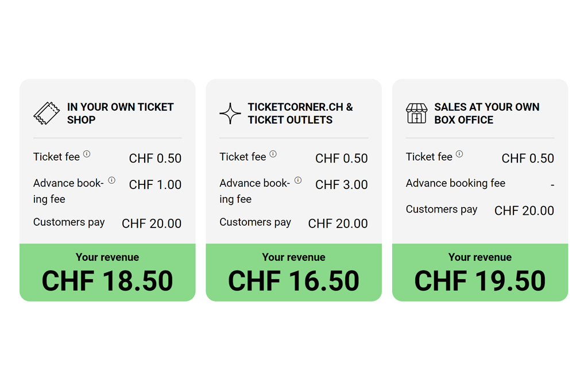Click the CHF 18.50 revenue panel
Screen dimensions: 588x378
click(107, 273)
